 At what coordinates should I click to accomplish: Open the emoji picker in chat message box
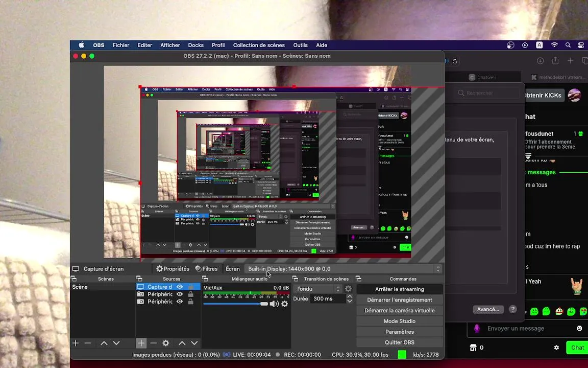(579, 328)
